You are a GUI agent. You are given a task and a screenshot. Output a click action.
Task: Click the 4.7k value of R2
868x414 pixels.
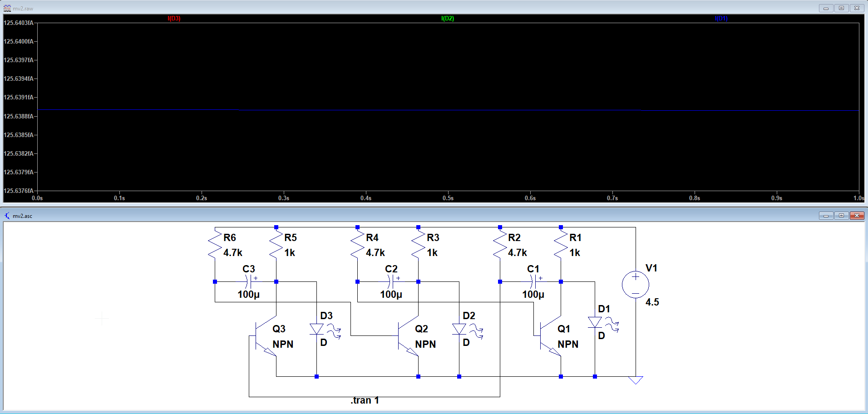click(x=518, y=253)
